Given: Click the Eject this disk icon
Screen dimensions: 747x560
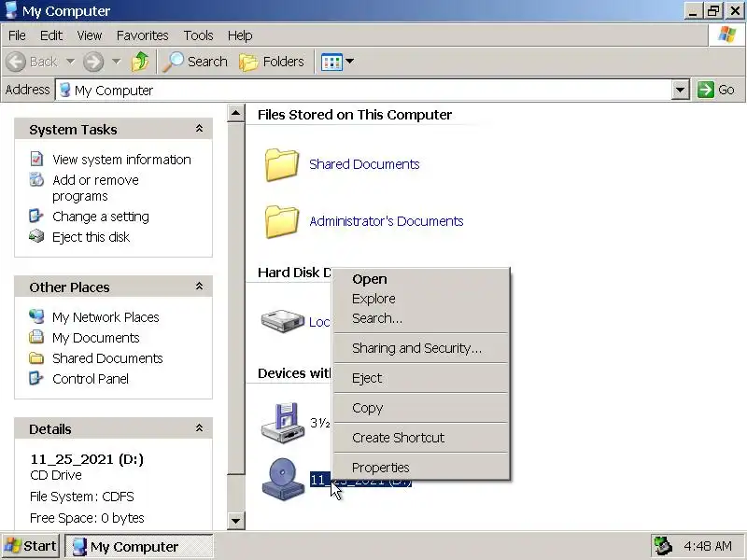Looking at the screenshot, I should tap(36, 236).
